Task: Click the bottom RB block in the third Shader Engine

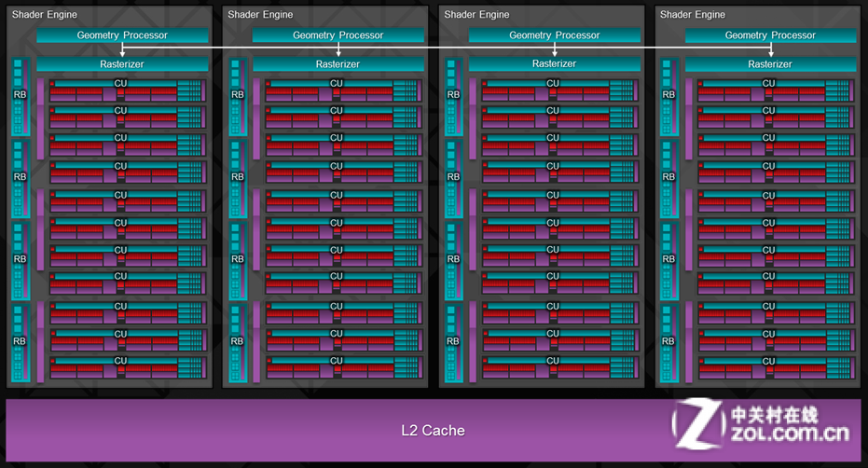Action: tap(453, 341)
